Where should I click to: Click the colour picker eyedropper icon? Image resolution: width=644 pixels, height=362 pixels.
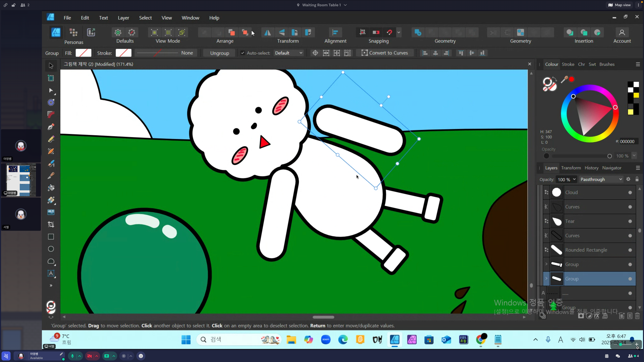point(564,79)
